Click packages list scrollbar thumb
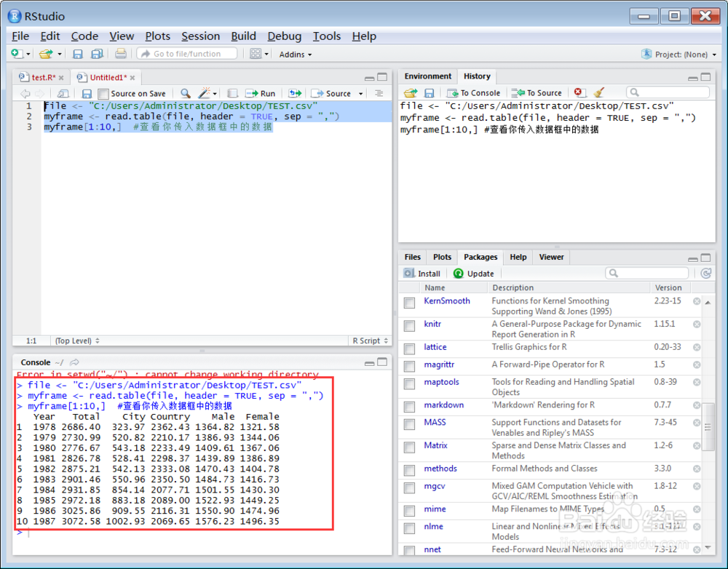Image resolution: width=728 pixels, height=569 pixels. 708,427
